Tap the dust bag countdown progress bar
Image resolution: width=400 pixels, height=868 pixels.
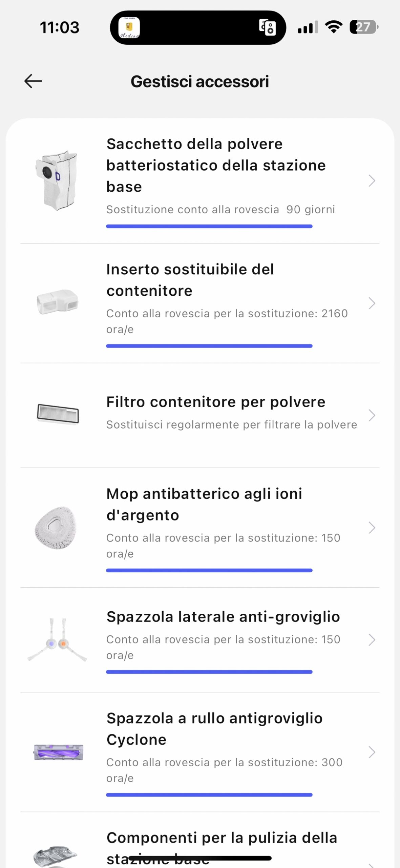coord(209,226)
